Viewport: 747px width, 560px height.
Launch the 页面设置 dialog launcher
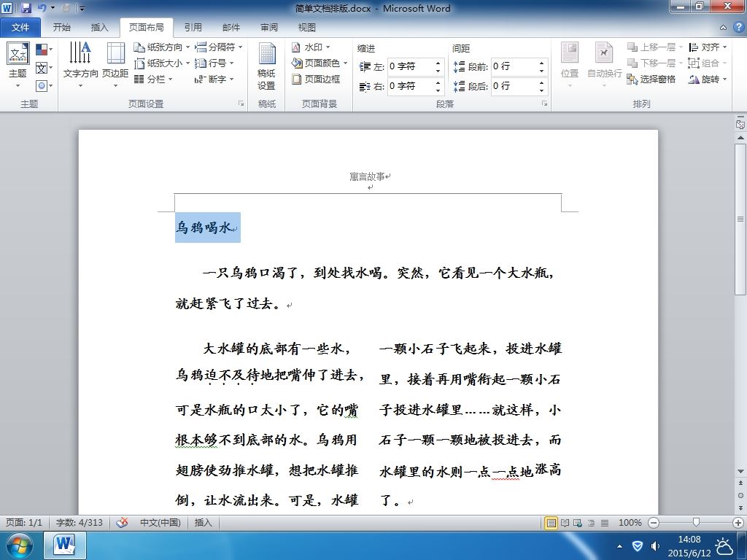[x=241, y=104]
